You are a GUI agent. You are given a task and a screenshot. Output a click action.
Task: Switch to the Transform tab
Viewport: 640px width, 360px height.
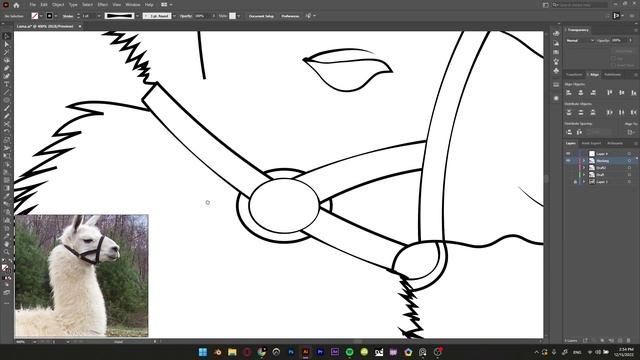574,75
